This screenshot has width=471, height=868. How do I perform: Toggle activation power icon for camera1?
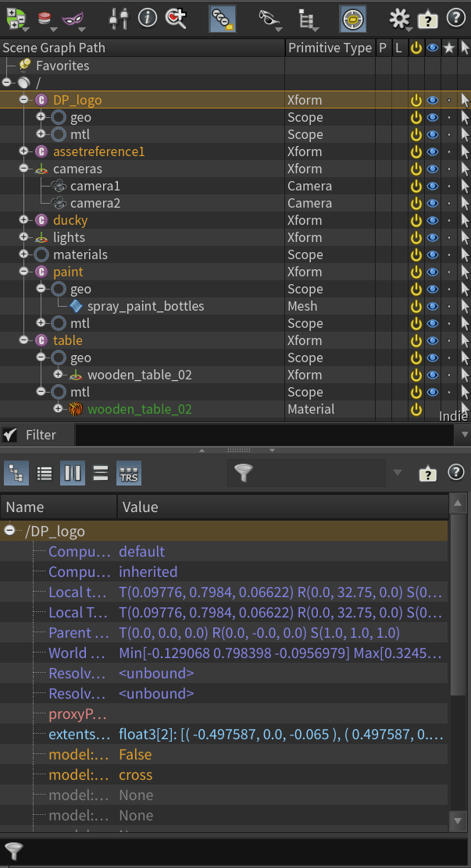tap(416, 187)
